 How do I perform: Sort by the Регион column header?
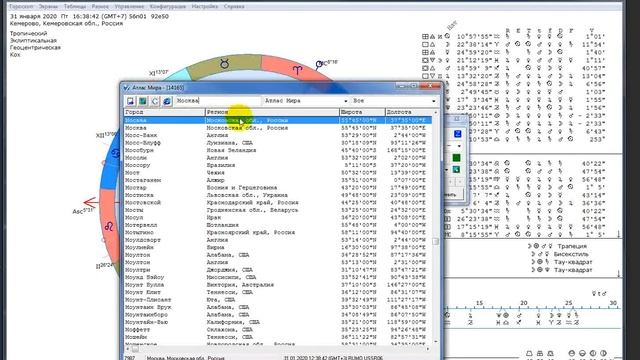tap(272, 112)
